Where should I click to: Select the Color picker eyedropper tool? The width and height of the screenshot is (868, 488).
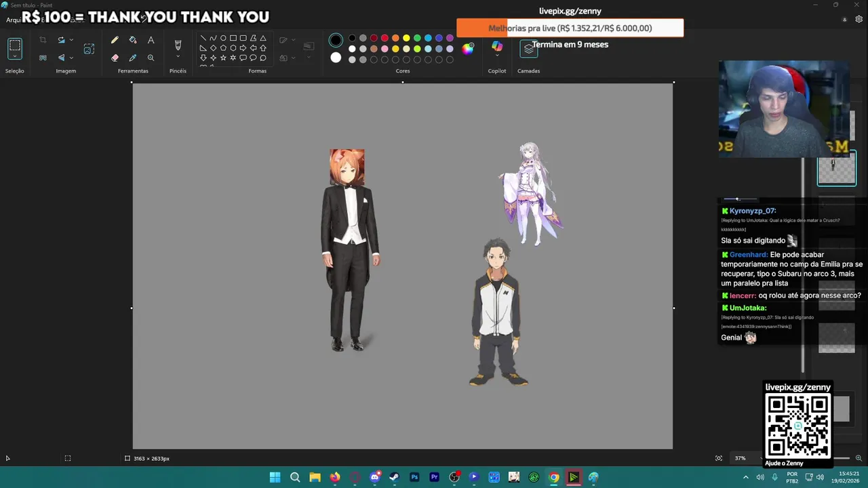133,58
